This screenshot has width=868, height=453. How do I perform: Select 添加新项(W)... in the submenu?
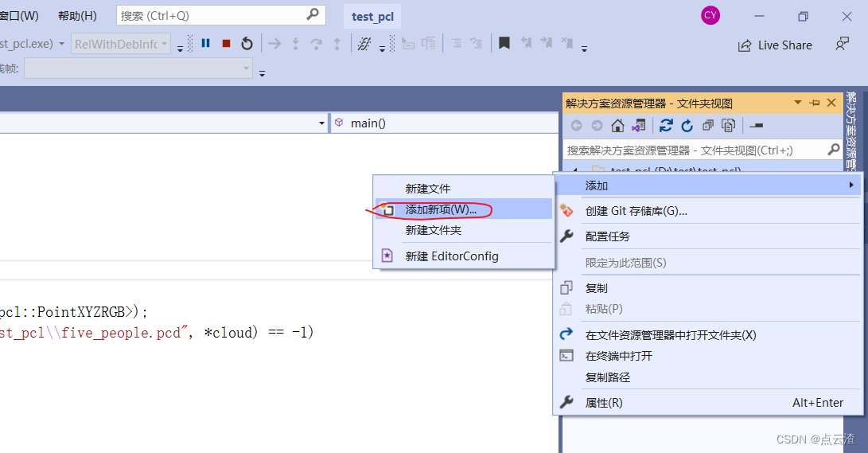[x=463, y=209]
